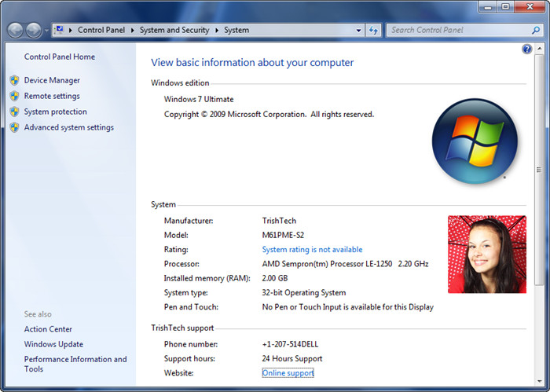Click shield icon beside Remote settings
This screenshot has width=550, height=392.
14,96
